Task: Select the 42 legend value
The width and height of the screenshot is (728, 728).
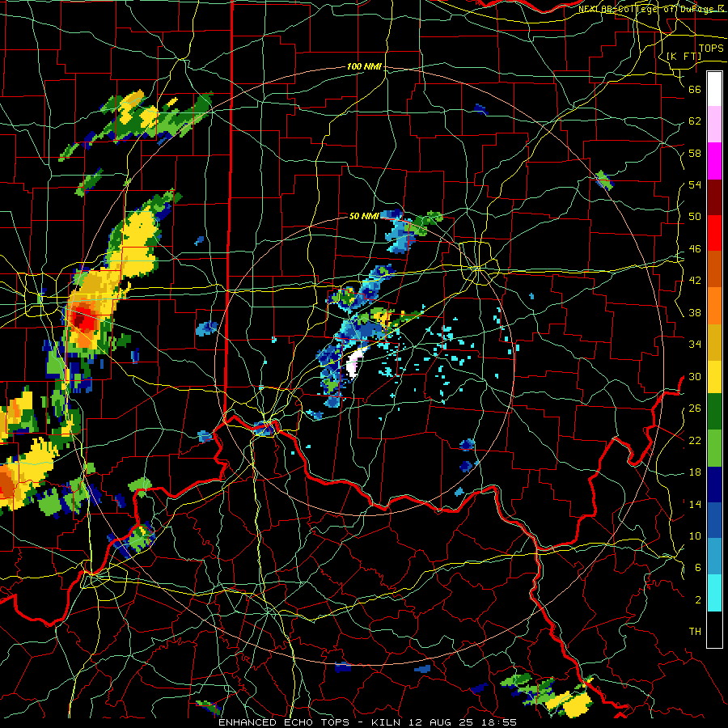Action: click(x=695, y=281)
